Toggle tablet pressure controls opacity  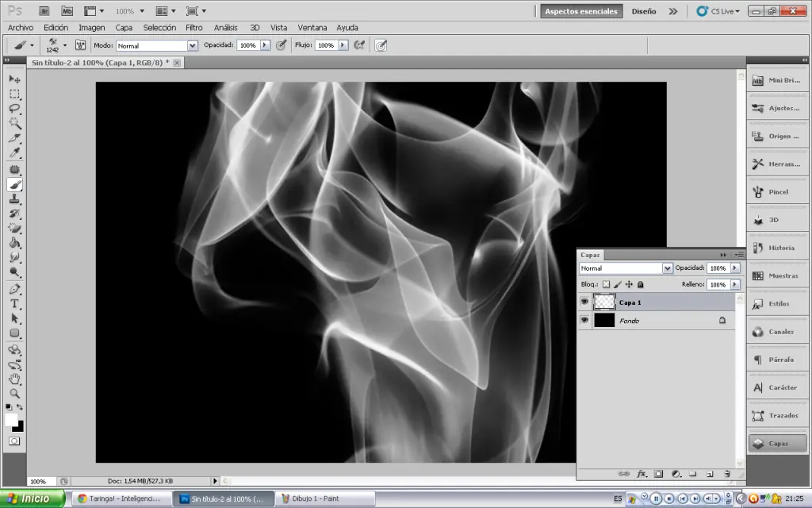pyautogui.click(x=282, y=45)
